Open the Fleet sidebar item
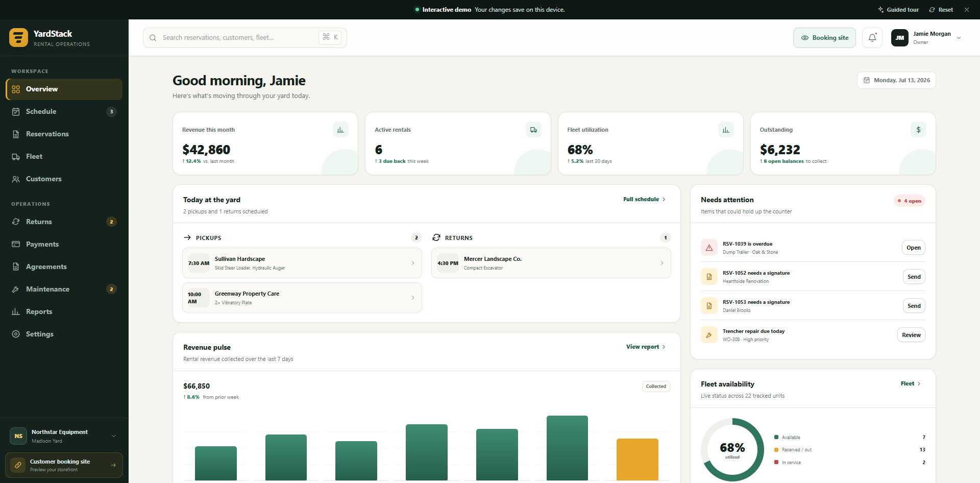980x483 pixels. [64, 156]
